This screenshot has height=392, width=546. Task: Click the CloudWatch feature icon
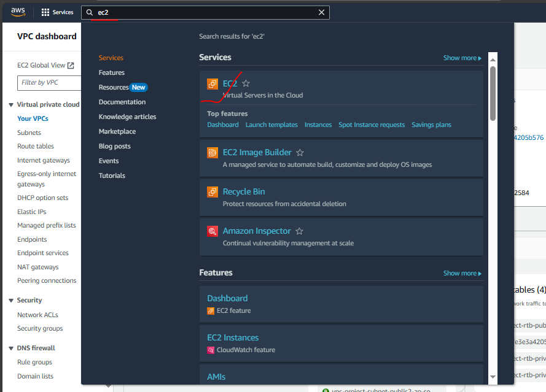coord(211,350)
